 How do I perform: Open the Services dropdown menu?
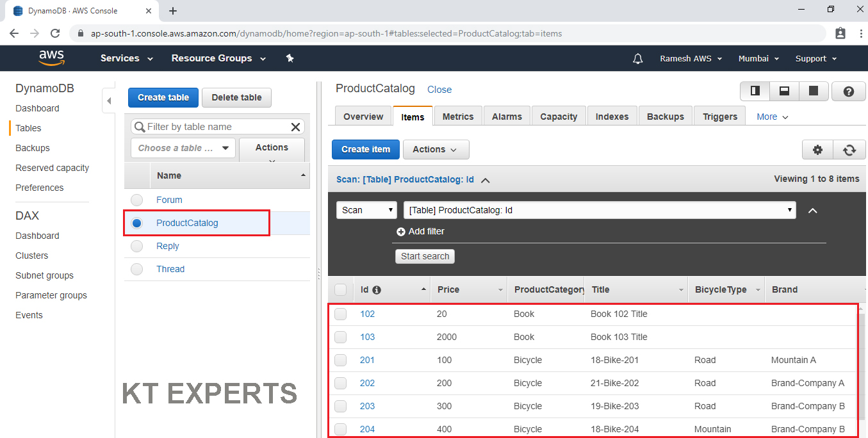pyautogui.click(x=127, y=58)
